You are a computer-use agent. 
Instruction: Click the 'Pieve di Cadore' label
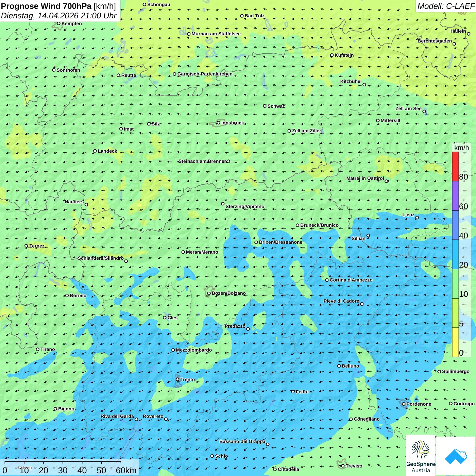pyautogui.click(x=341, y=301)
